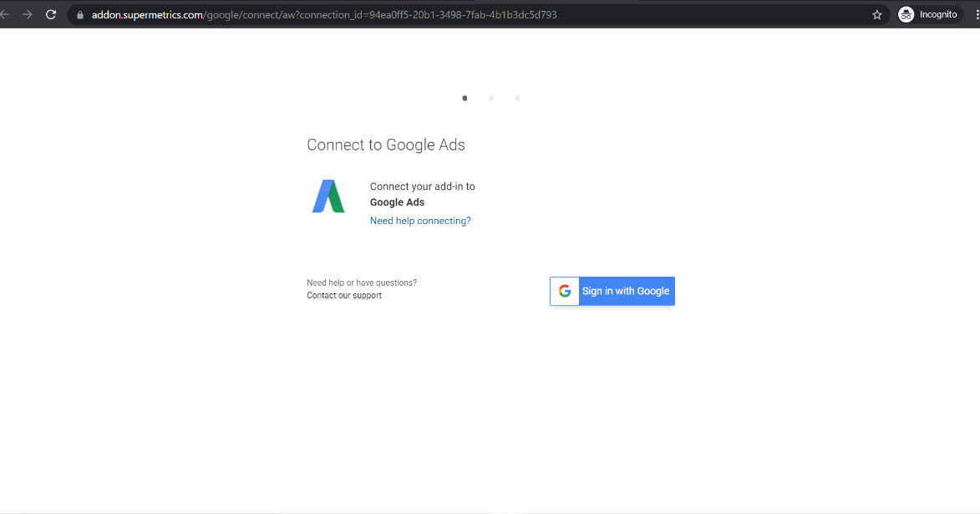The width and height of the screenshot is (980, 514).
Task: Select the third, last step indicator dot
Action: pos(517,98)
